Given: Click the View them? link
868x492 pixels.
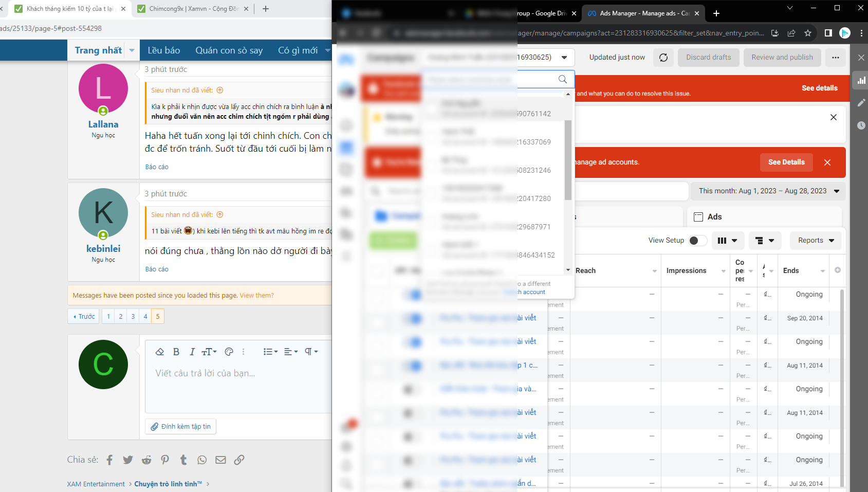Looking at the screenshot, I should click(x=256, y=296).
